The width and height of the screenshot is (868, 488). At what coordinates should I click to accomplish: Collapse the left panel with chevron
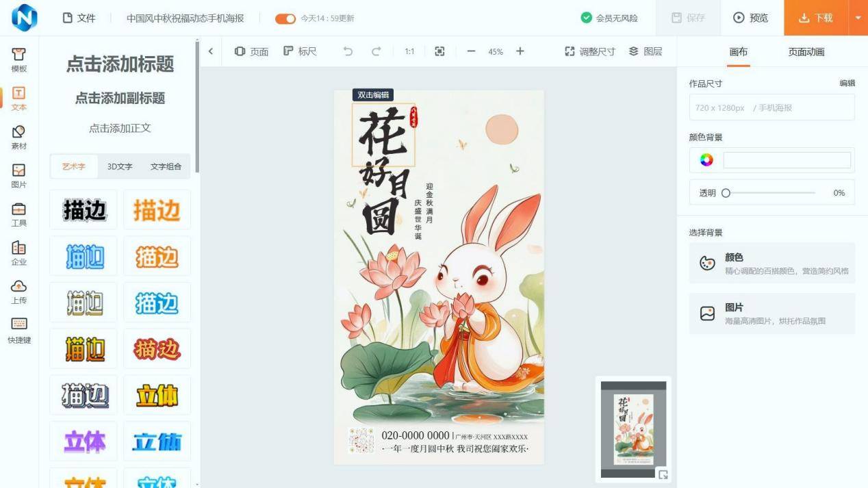click(211, 51)
